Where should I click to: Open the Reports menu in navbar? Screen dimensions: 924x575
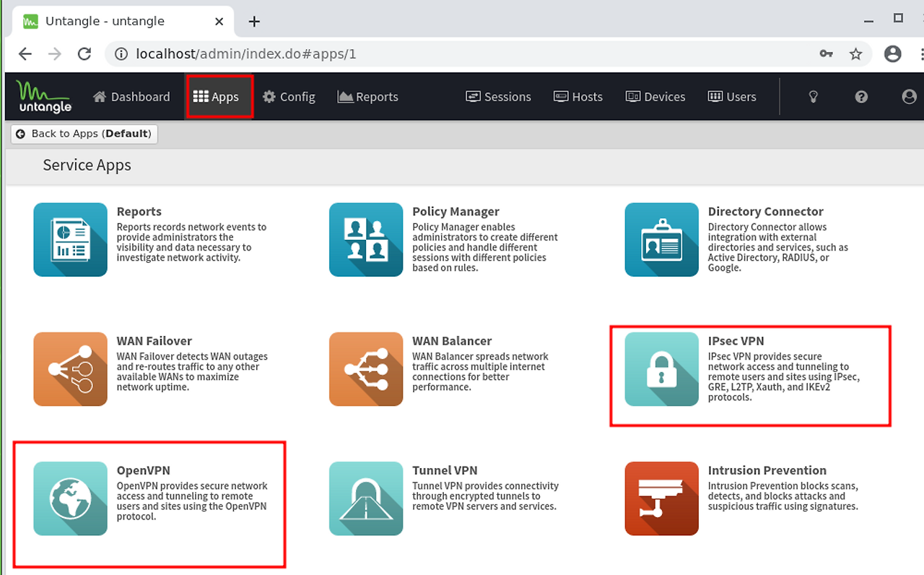tap(368, 97)
